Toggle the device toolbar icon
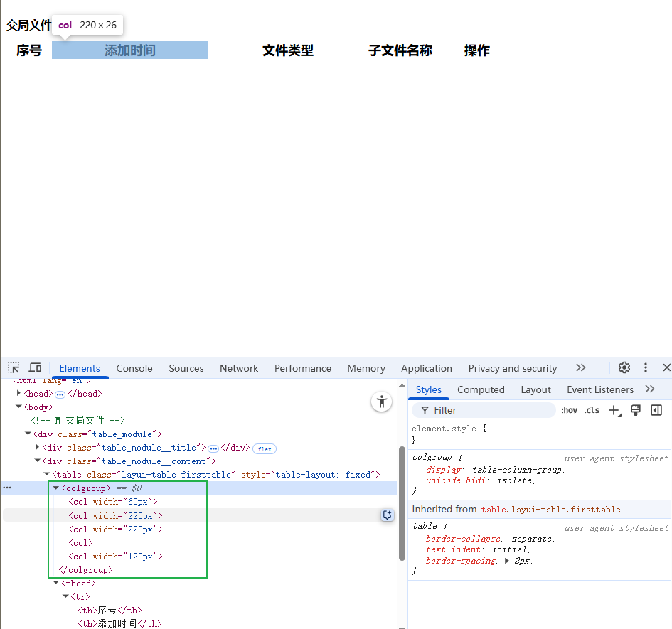The image size is (672, 629). click(35, 367)
